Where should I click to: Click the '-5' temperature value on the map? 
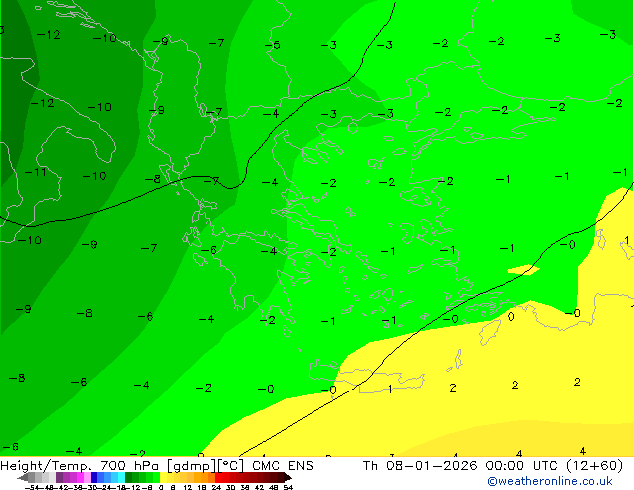[272, 45]
